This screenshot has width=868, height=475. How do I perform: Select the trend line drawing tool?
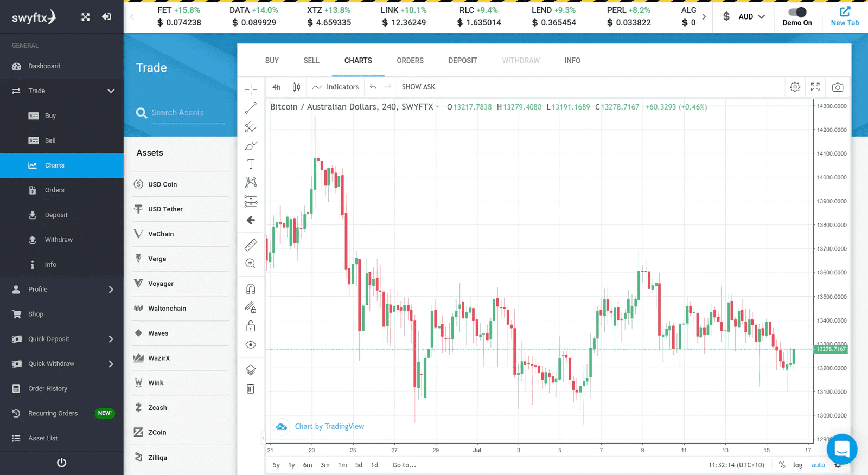click(x=251, y=108)
